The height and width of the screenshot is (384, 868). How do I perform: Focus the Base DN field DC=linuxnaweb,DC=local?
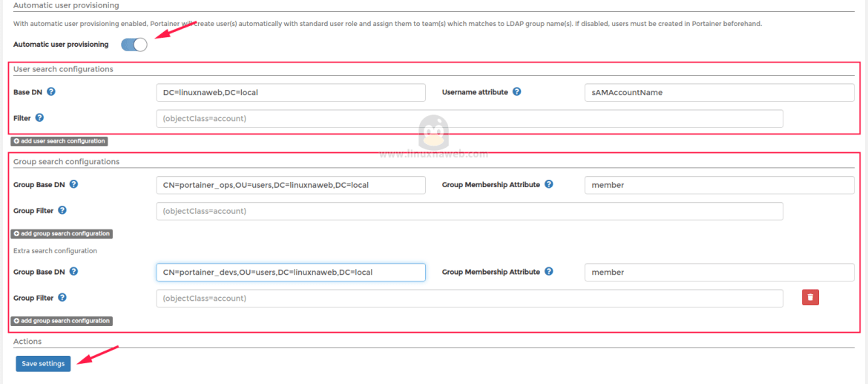291,93
